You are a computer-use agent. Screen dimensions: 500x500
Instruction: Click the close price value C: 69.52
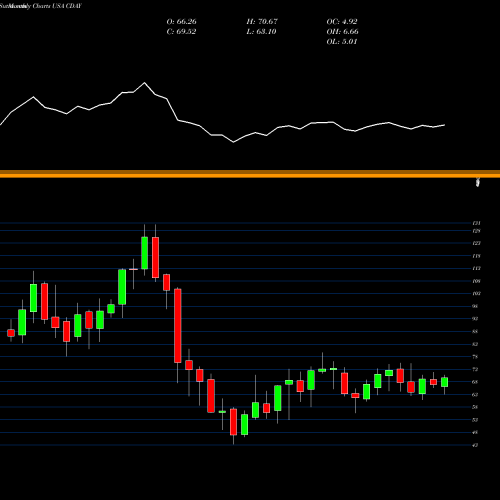tap(181, 32)
